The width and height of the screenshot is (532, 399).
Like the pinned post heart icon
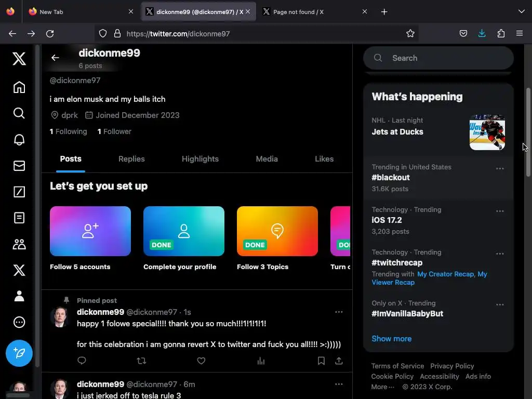(x=201, y=361)
